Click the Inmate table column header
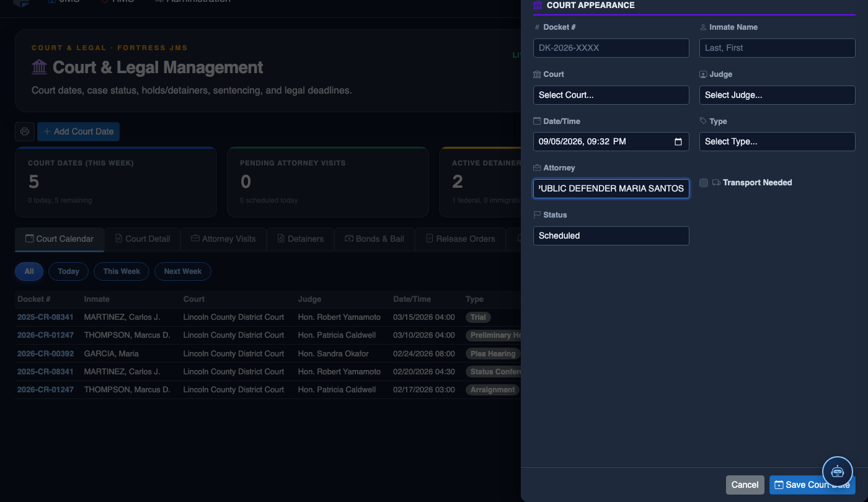 click(x=97, y=299)
